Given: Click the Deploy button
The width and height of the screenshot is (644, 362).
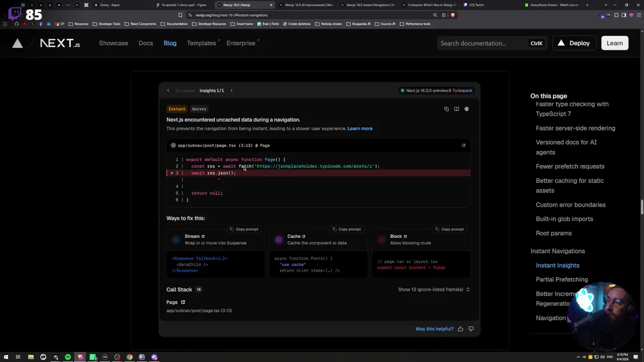Looking at the screenshot, I should tap(574, 43).
